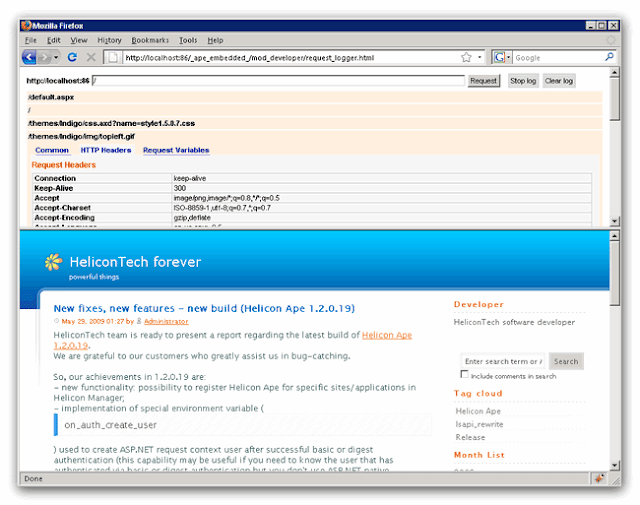The image size is (640, 505).
Task: Click the Forward navigation arrow
Action: tap(44, 58)
